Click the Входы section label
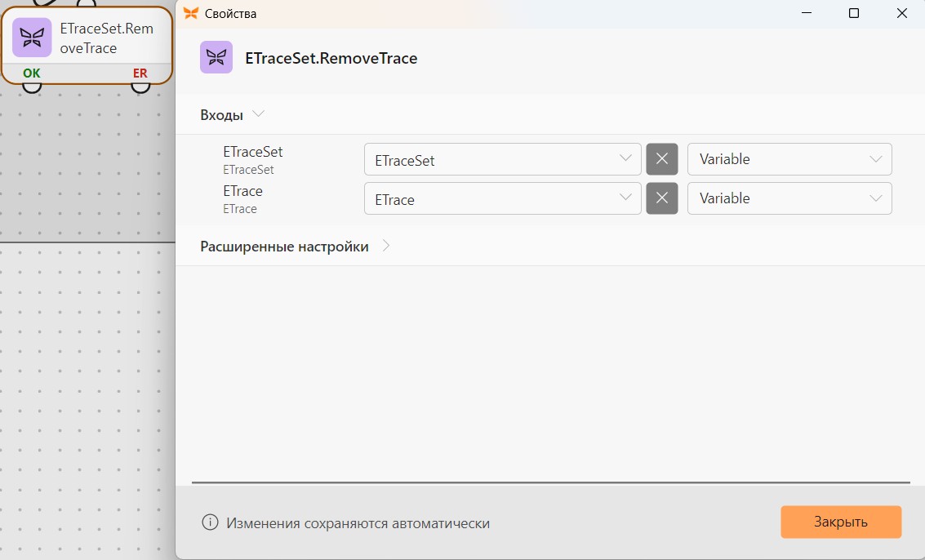Screen dimensions: 925x560 coord(221,115)
